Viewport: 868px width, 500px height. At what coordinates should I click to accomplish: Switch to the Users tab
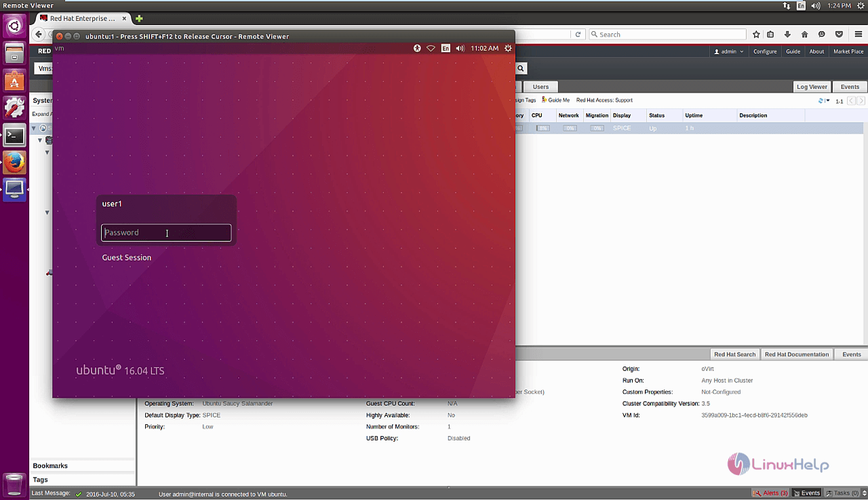(540, 87)
